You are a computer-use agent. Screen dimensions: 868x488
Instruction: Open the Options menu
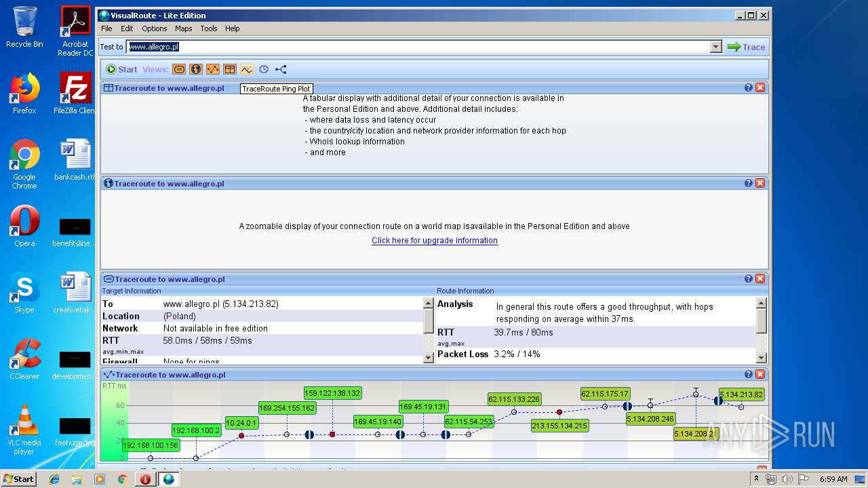[x=154, y=28]
